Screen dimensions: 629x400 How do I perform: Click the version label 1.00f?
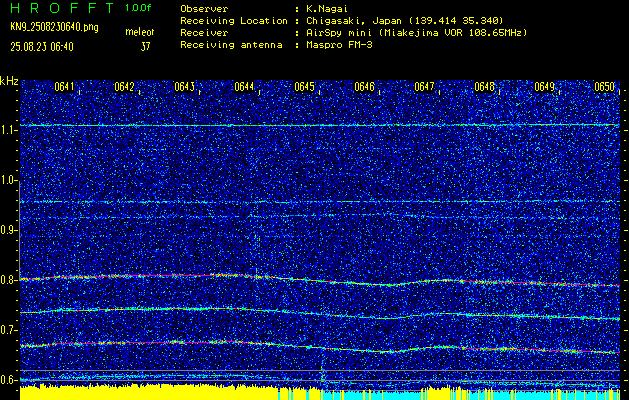(x=138, y=8)
